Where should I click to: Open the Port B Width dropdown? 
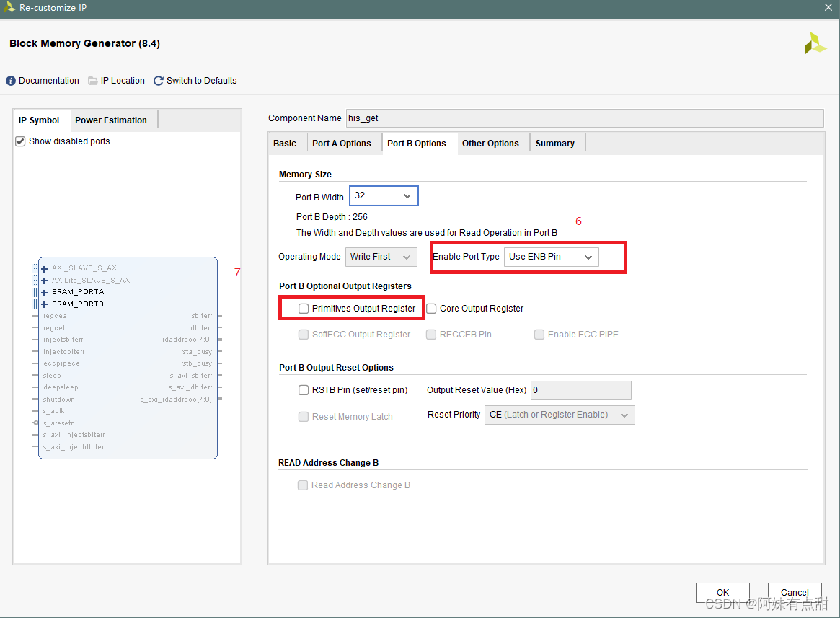tap(384, 196)
